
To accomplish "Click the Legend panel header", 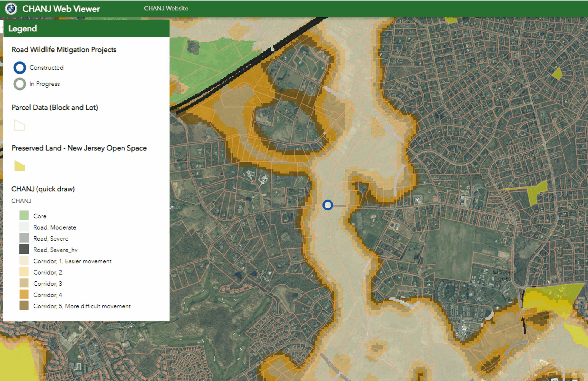I will click(x=86, y=28).
